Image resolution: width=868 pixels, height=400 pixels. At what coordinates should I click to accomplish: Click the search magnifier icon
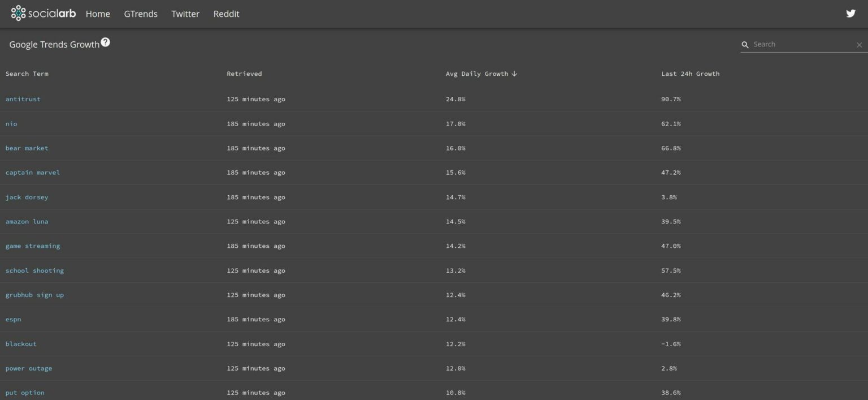745,44
